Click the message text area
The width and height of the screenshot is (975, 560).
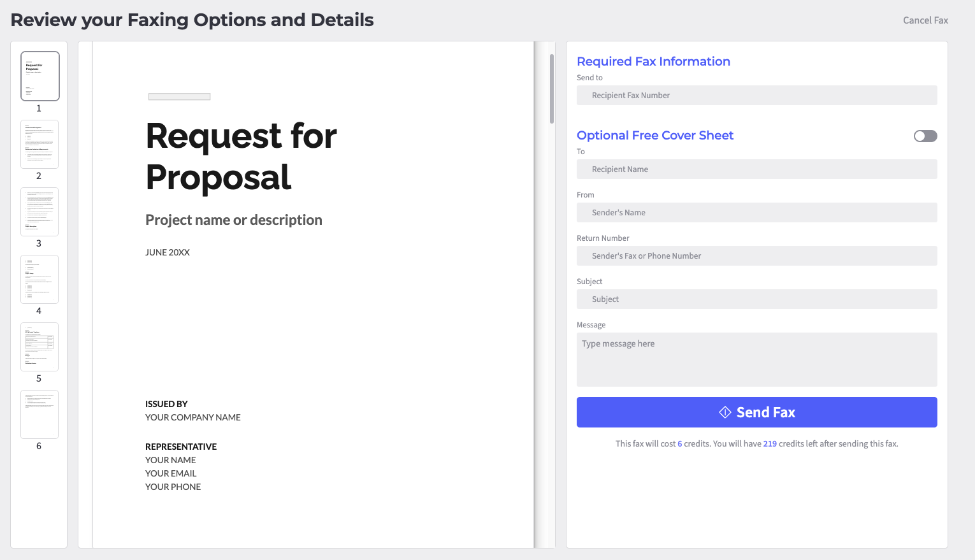click(x=756, y=359)
